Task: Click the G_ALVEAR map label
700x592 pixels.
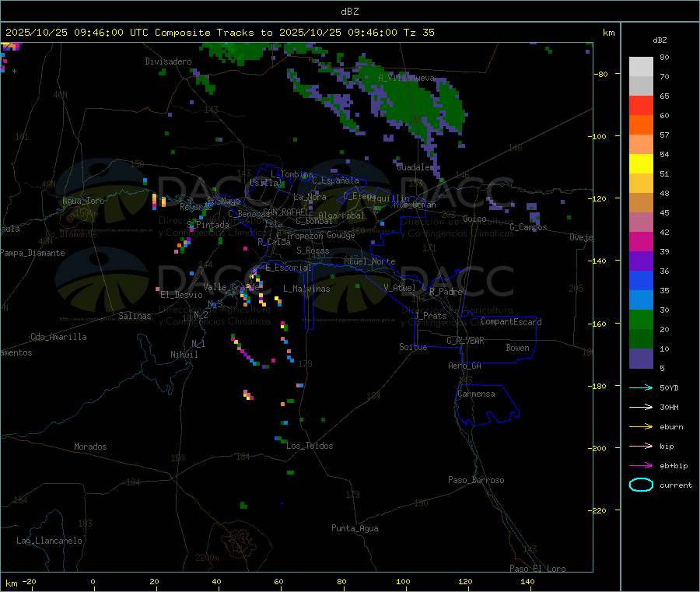Action: pos(465,341)
